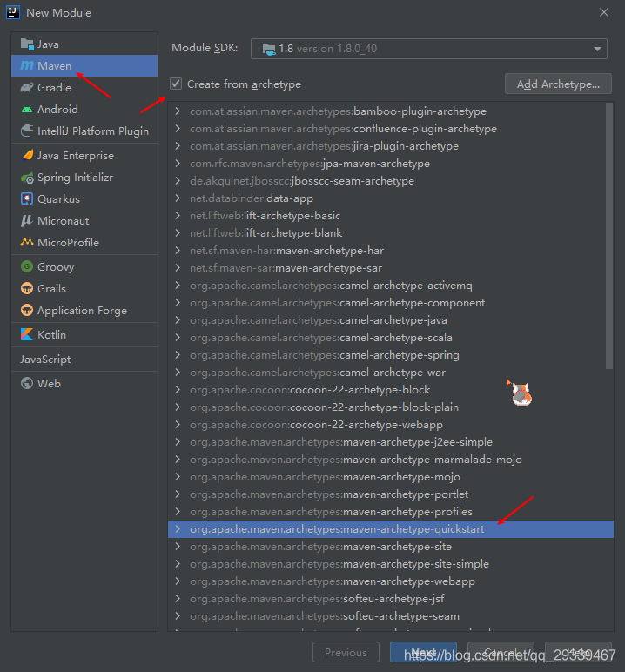The height and width of the screenshot is (672, 625).
Task: Select Spring Initializr module type
Action: click(x=84, y=178)
